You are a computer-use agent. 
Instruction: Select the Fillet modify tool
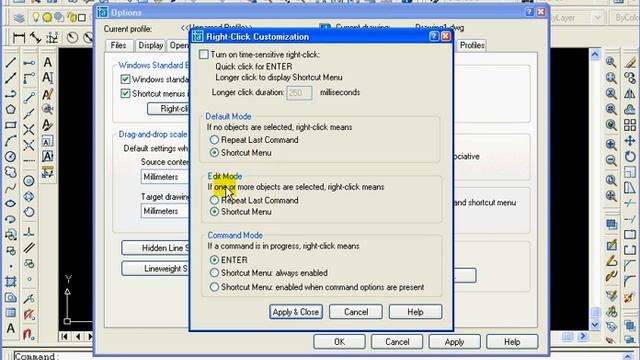click(x=630, y=281)
